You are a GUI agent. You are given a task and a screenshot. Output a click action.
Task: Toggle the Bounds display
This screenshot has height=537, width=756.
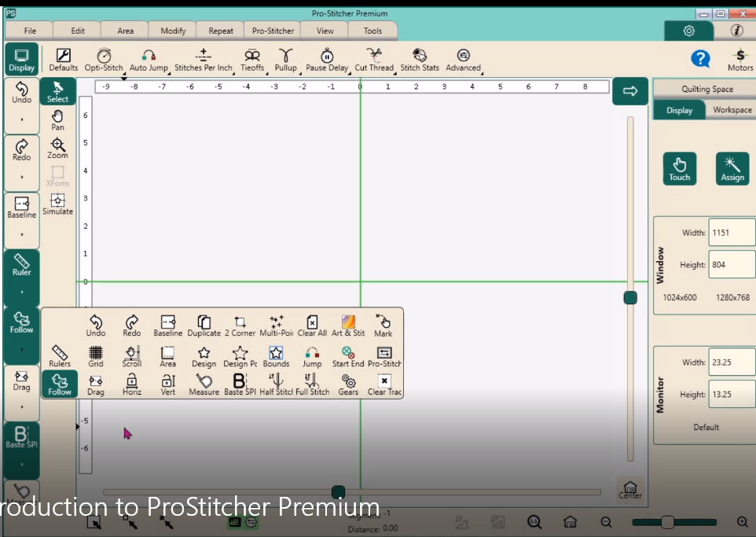click(277, 356)
